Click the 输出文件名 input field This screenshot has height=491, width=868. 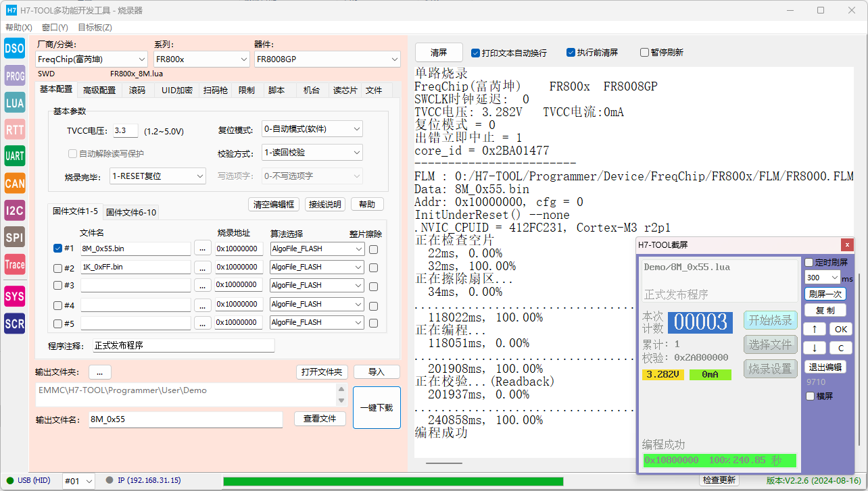point(185,419)
